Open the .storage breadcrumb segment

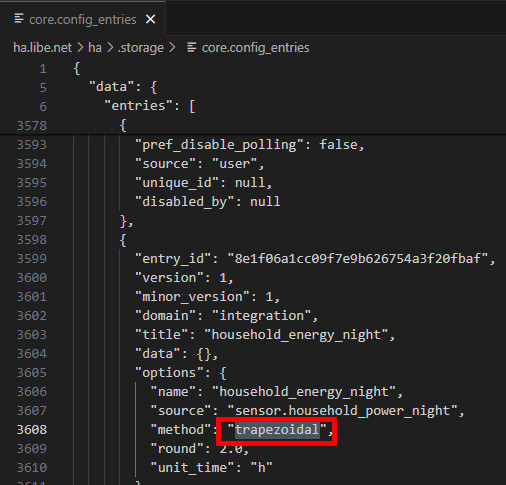[x=141, y=48]
